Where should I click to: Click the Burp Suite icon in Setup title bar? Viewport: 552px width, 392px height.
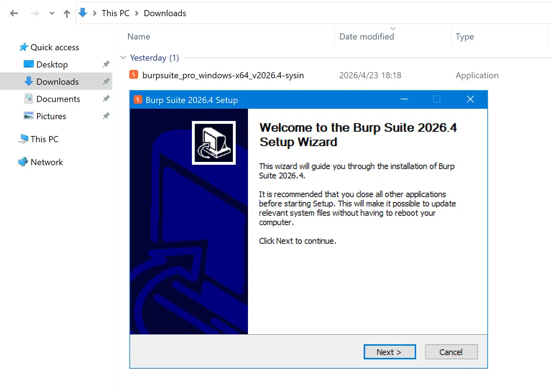coord(138,99)
